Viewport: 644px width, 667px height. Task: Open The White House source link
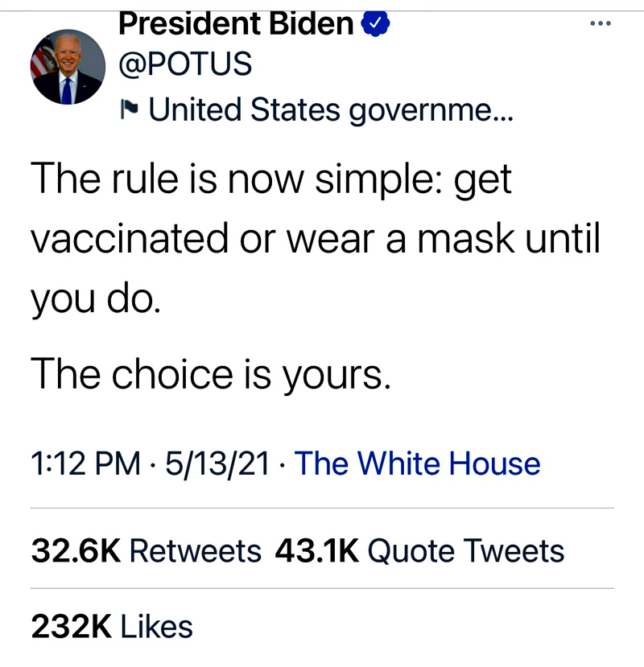[418, 463]
